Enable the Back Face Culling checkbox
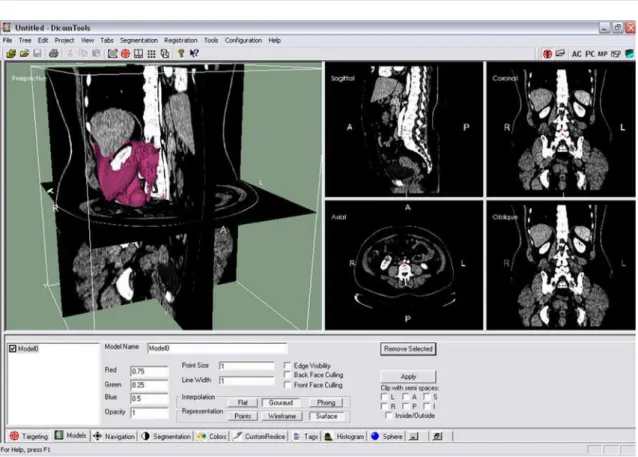The image size is (638, 457). [x=287, y=375]
